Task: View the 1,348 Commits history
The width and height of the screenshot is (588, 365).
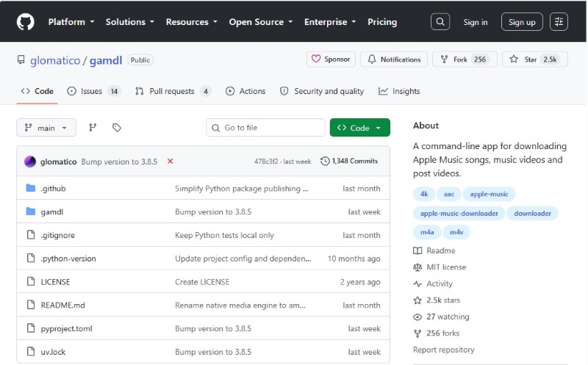Action: click(x=349, y=161)
